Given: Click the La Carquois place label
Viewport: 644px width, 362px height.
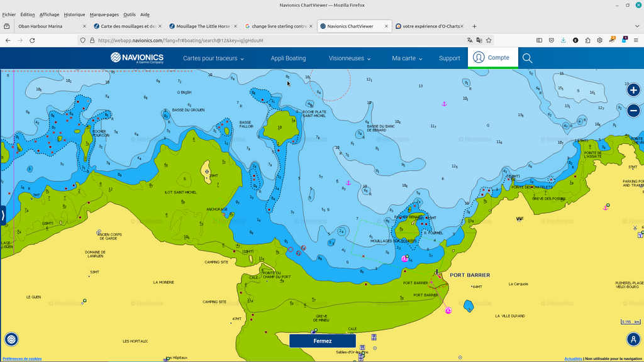Looking at the screenshot, I should coord(518,284).
